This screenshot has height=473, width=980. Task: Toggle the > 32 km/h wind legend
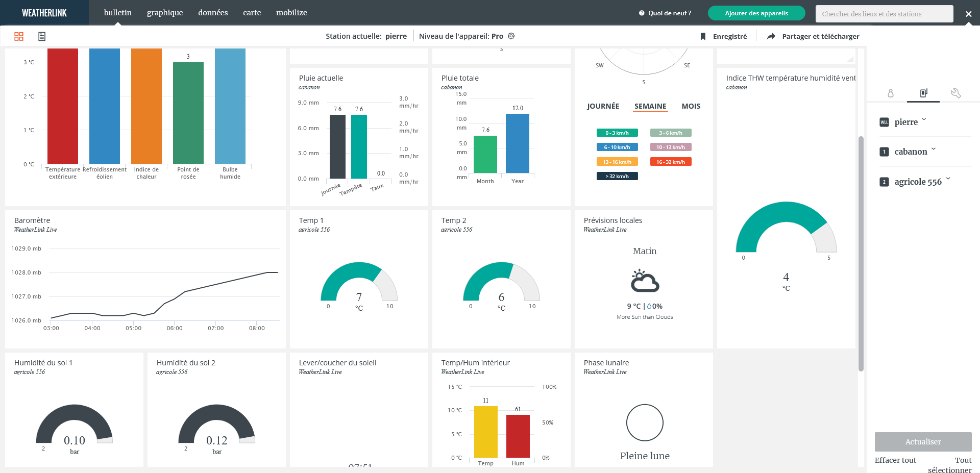point(617,177)
